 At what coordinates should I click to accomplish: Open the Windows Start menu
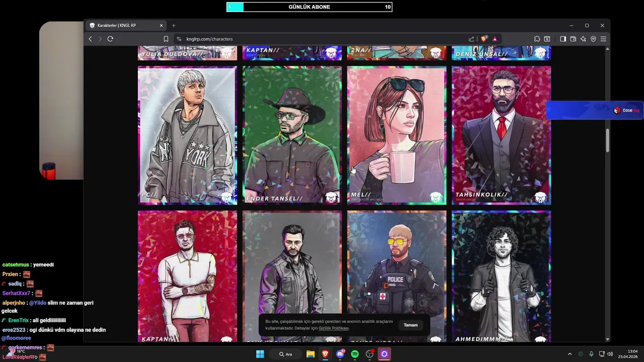coord(260,354)
